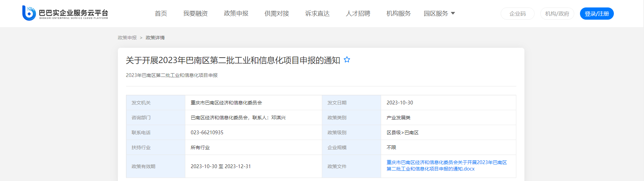Click the 区县级>巴南区 policy level value
The height and width of the screenshot is (181, 644).
[x=402, y=133]
